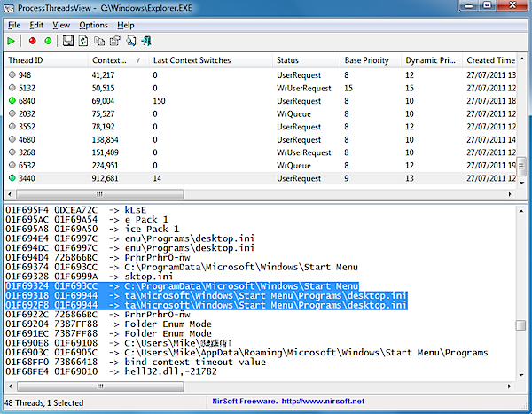Open the Help menu
This screenshot has height=414, width=532.
click(x=126, y=25)
